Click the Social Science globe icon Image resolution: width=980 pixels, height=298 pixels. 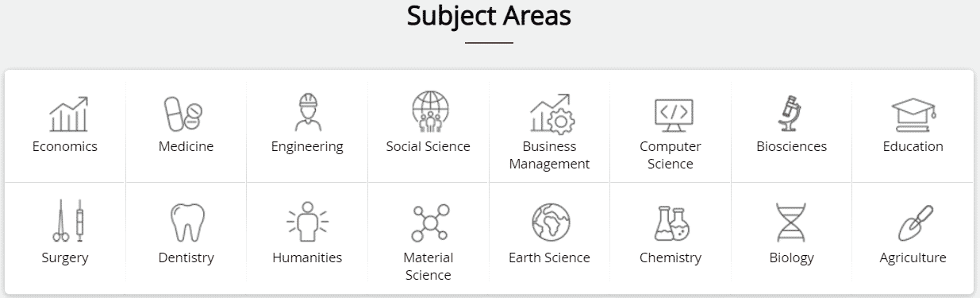tap(429, 112)
